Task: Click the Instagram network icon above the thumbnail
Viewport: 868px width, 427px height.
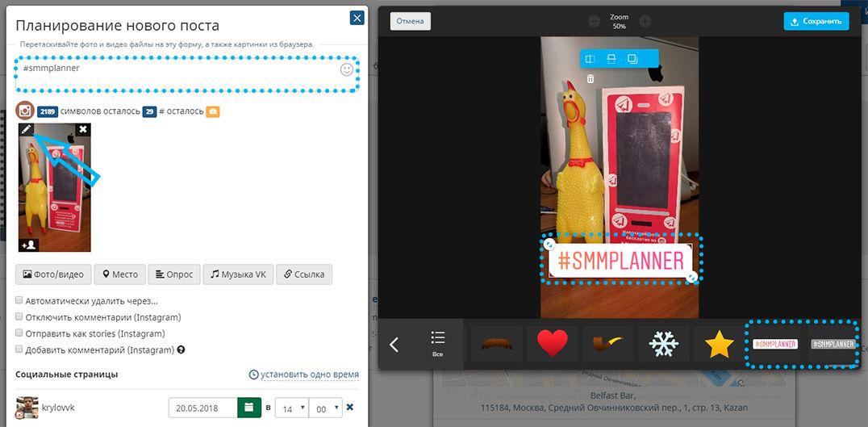Action: point(25,111)
